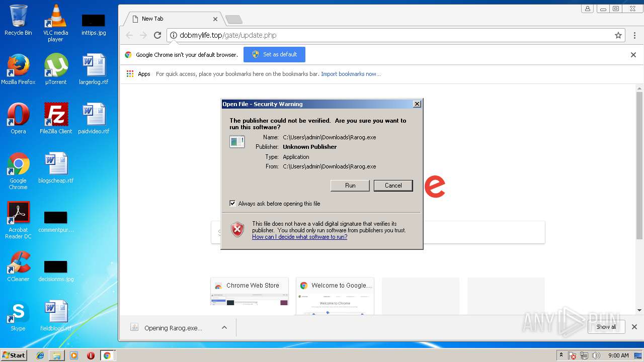Image resolution: width=644 pixels, height=362 pixels.
Task: Click the Opera icon in taskbar
Action: point(91,355)
